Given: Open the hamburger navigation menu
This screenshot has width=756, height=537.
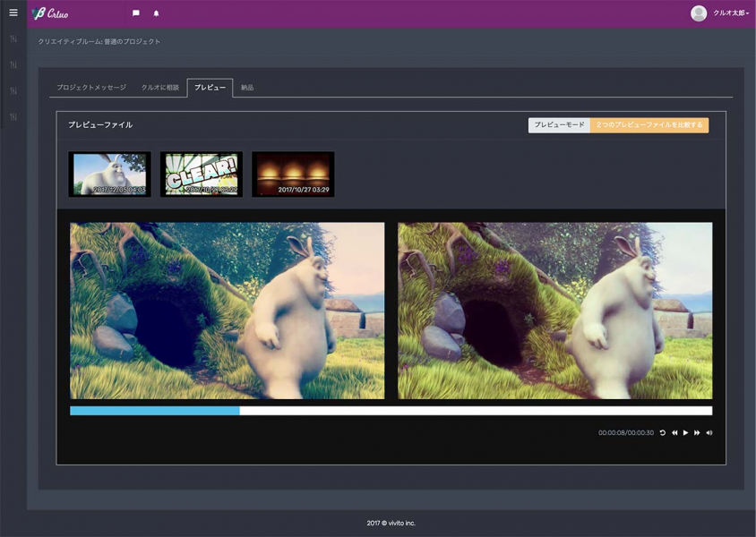Looking at the screenshot, I should click(x=13, y=13).
